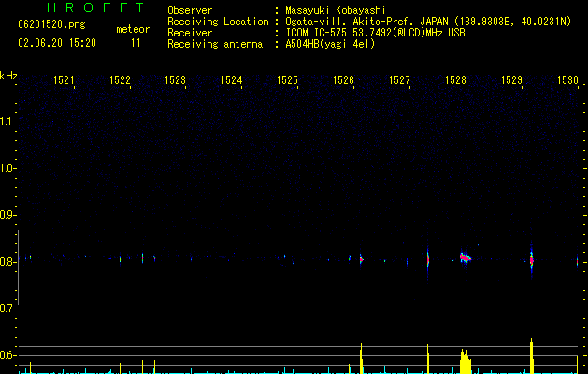Click the Receiver label
588x374 pixels.
pos(190,33)
